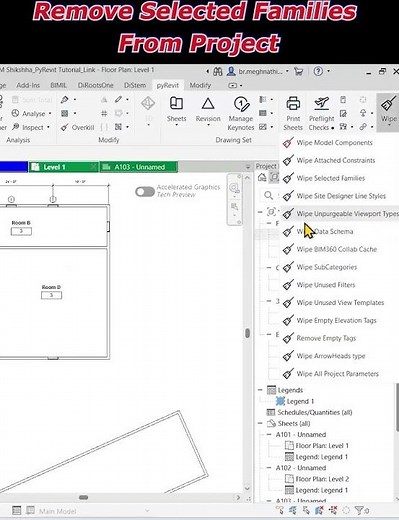This screenshot has width=399, height=520.
Task: Switch to the pyRevit ribbon tab
Action: coord(168,85)
